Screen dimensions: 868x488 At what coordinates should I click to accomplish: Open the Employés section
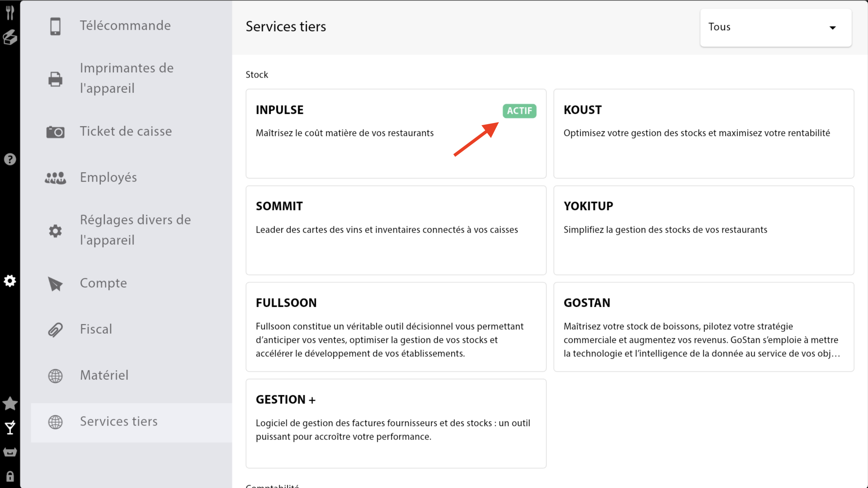[108, 178]
